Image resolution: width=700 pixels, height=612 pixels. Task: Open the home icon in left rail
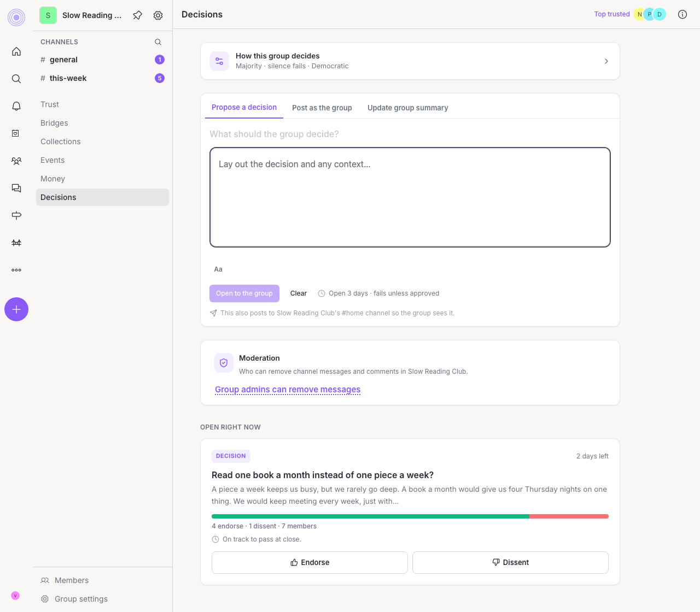pyautogui.click(x=16, y=51)
